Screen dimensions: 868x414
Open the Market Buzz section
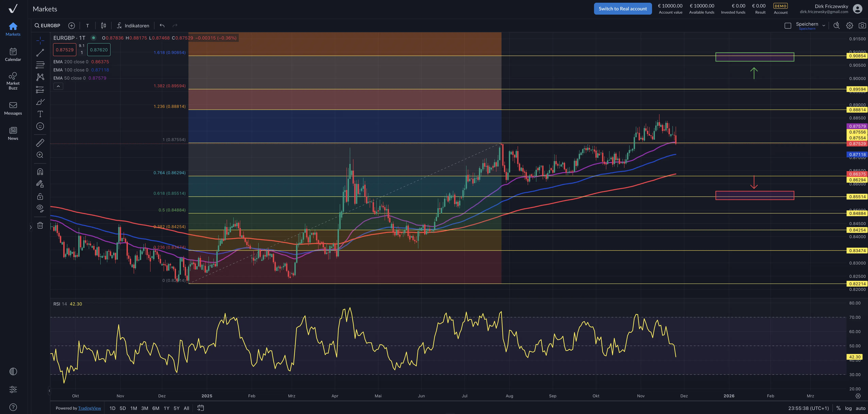[13, 81]
